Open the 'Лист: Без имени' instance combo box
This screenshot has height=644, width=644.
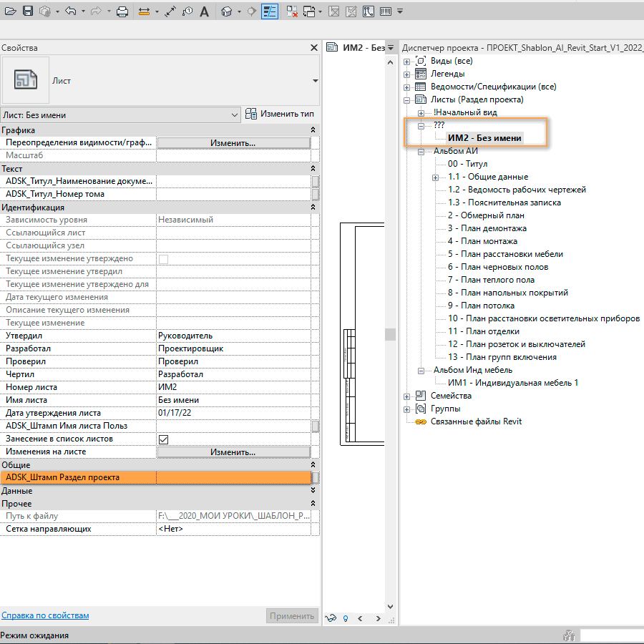click(x=120, y=115)
